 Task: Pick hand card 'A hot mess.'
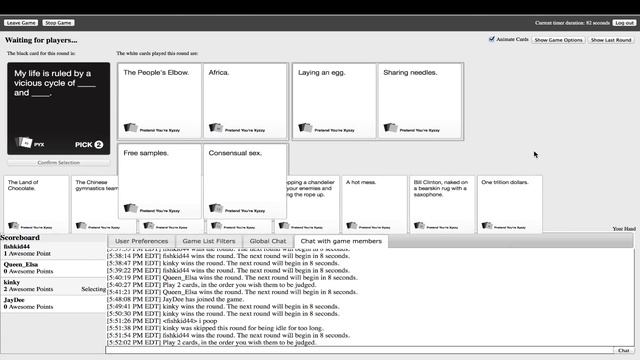tap(374, 204)
